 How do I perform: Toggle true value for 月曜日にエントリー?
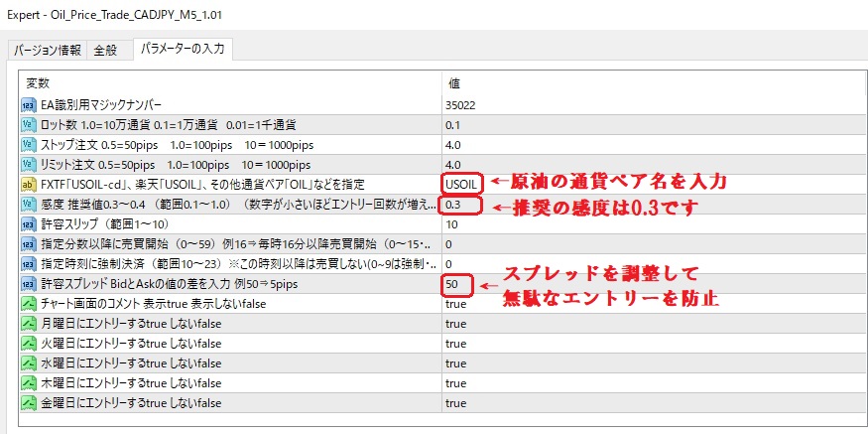point(455,324)
